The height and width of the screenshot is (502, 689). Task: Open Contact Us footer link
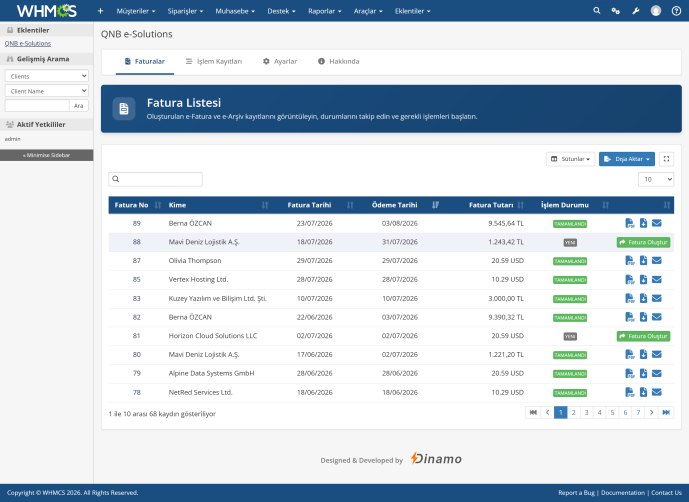[x=666, y=493]
